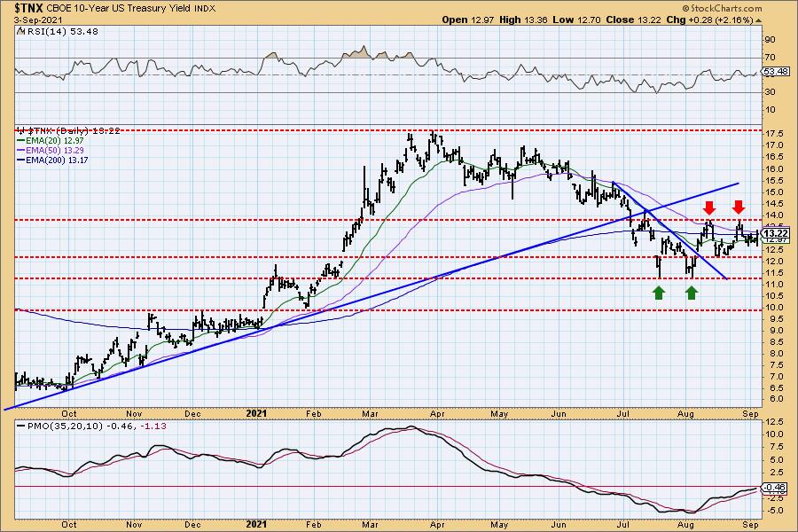Click May on the bottom PMO date axis
This screenshot has height=532, width=798.
(499, 524)
